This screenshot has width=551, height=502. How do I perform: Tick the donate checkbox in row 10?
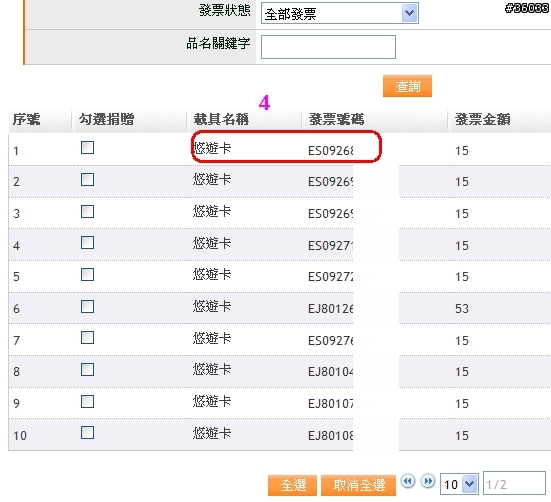click(x=87, y=432)
